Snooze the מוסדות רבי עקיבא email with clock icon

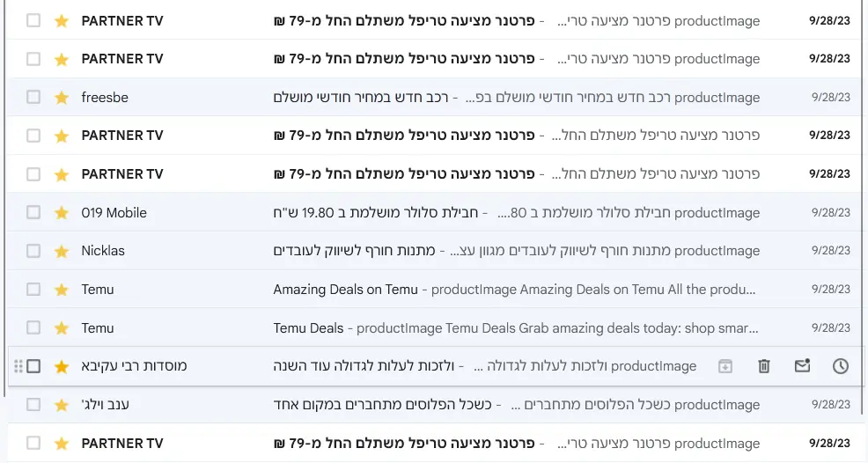coord(841,366)
